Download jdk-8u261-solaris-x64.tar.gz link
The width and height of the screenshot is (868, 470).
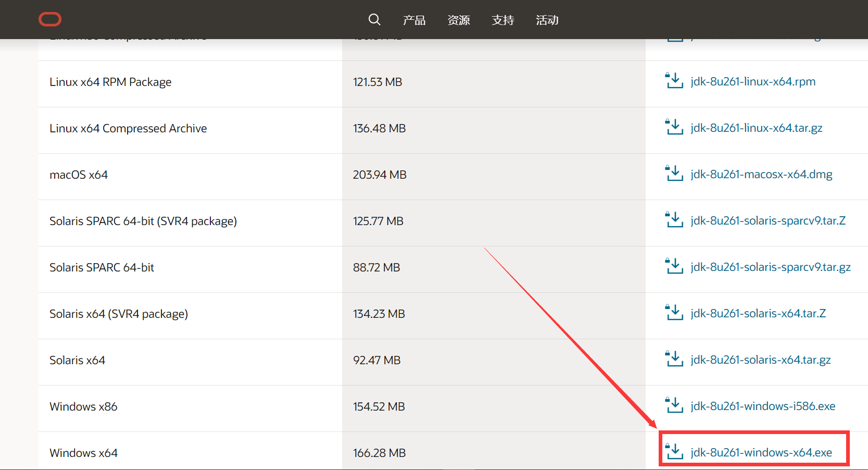tap(761, 360)
